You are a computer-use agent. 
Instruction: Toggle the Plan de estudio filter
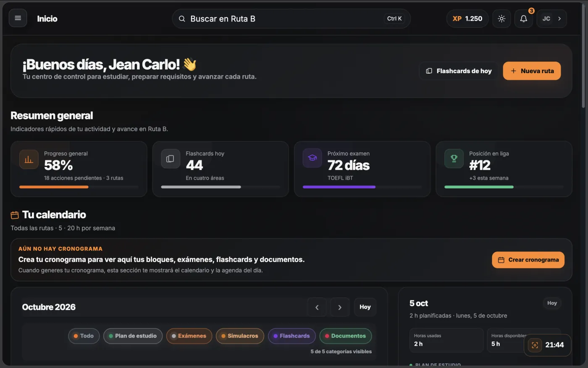tap(133, 336)
